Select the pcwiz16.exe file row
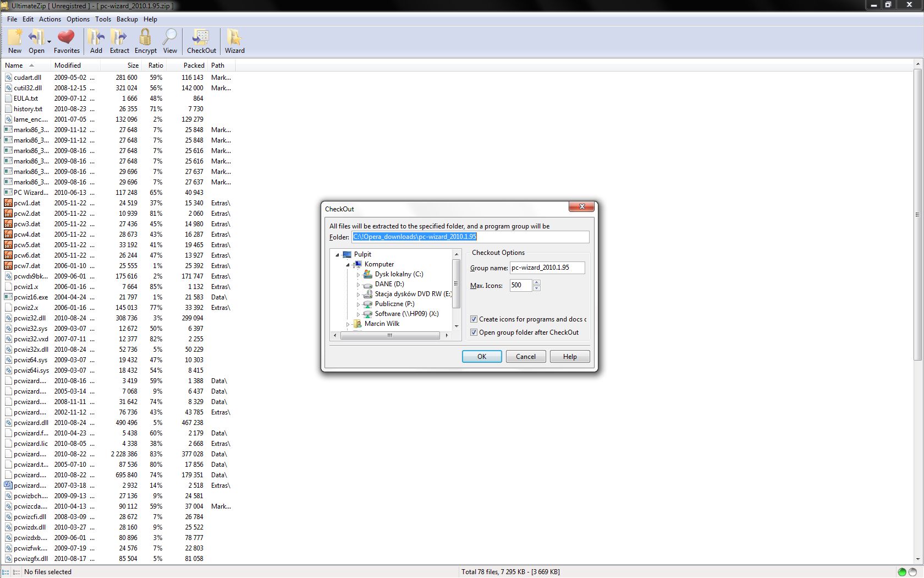This screenshot has width=924, height=578. (118, 297)
